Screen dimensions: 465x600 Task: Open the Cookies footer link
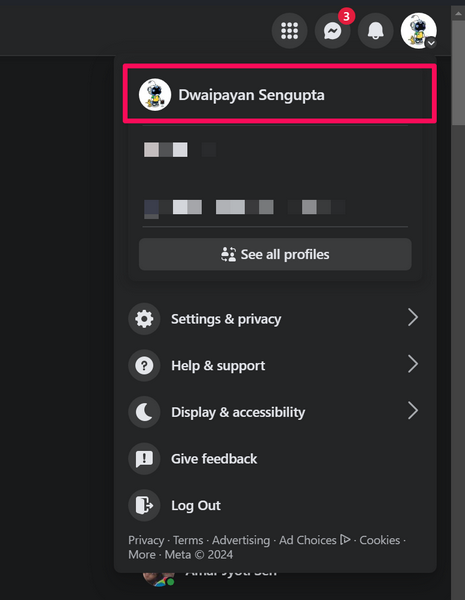point(379,540)
